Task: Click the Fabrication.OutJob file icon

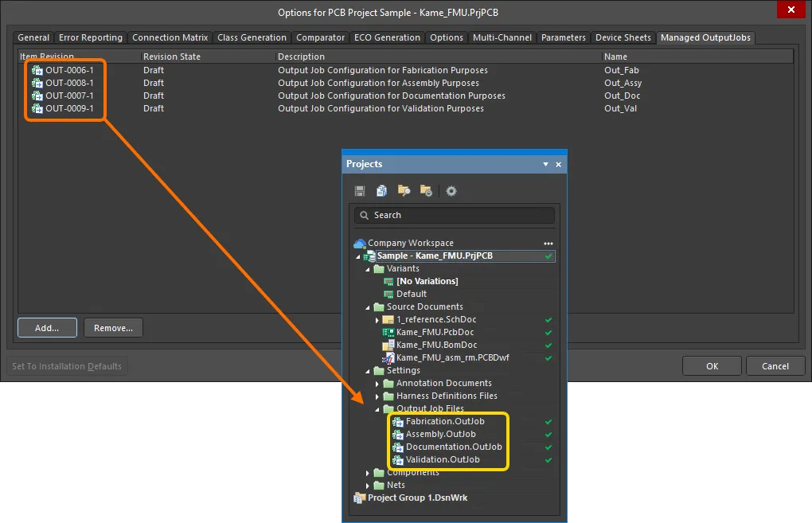Action: (x=398, y=422)
